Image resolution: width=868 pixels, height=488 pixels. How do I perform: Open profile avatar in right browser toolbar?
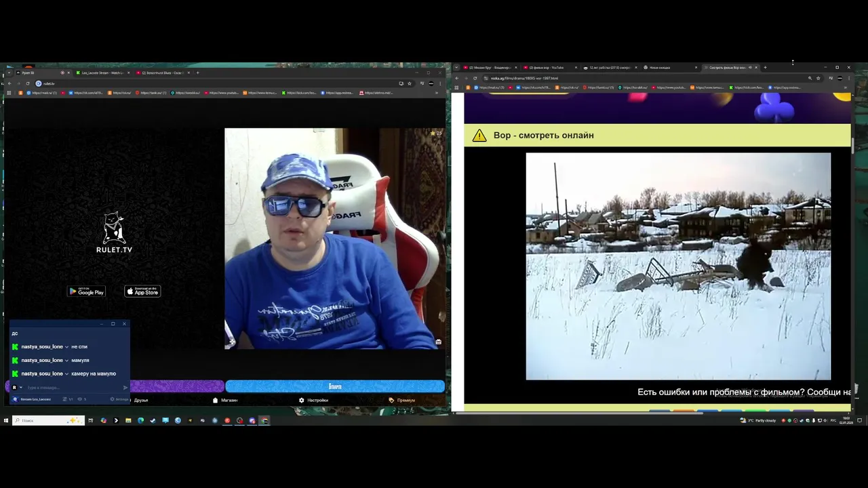point(840,78)
